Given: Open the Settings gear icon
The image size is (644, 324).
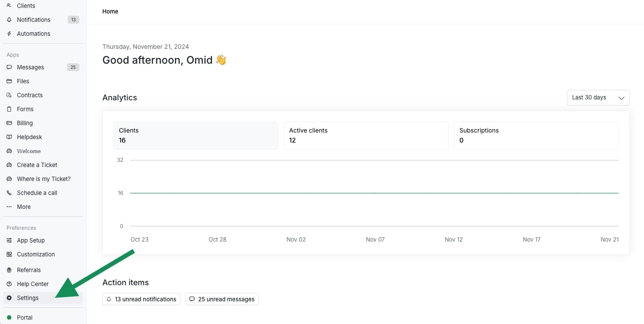Looking at the screenshot, I should [x=9, y=298].
